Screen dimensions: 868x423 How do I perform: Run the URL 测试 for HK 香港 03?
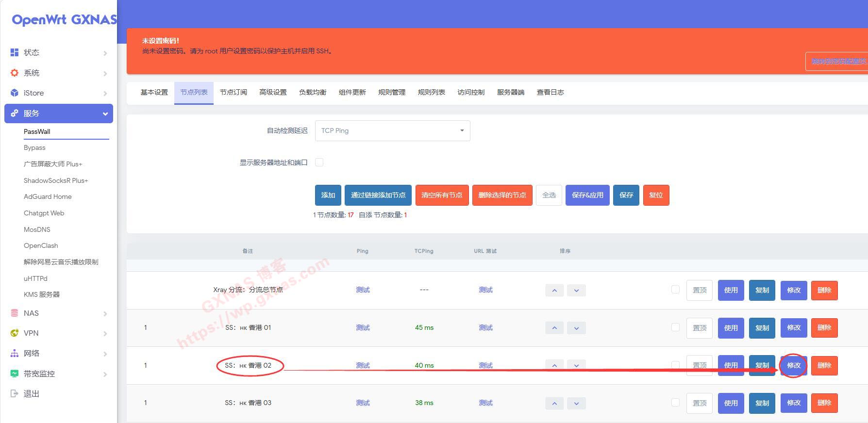(485, 403)
